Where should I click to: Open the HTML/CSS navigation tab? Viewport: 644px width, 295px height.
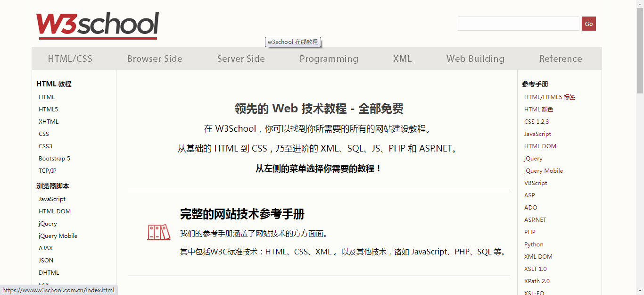tap(70, 59)
